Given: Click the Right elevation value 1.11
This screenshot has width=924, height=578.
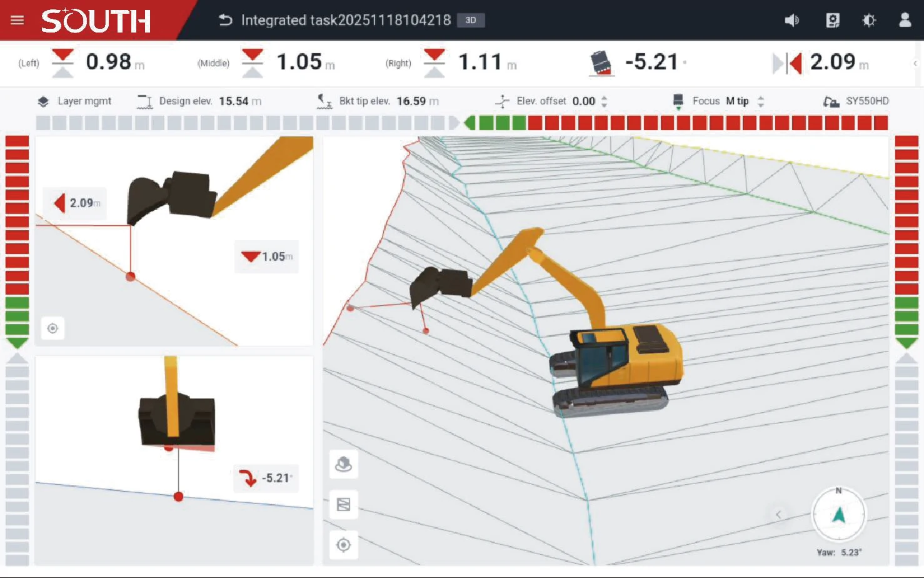Looking at the screenshot, I should click(x=480, y=62).
